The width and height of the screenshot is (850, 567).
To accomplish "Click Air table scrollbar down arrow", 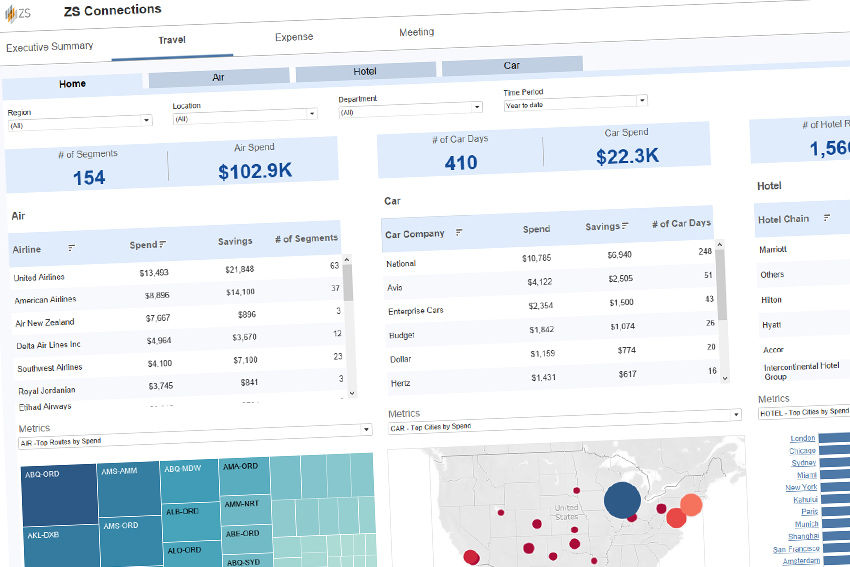I will 352,393.
